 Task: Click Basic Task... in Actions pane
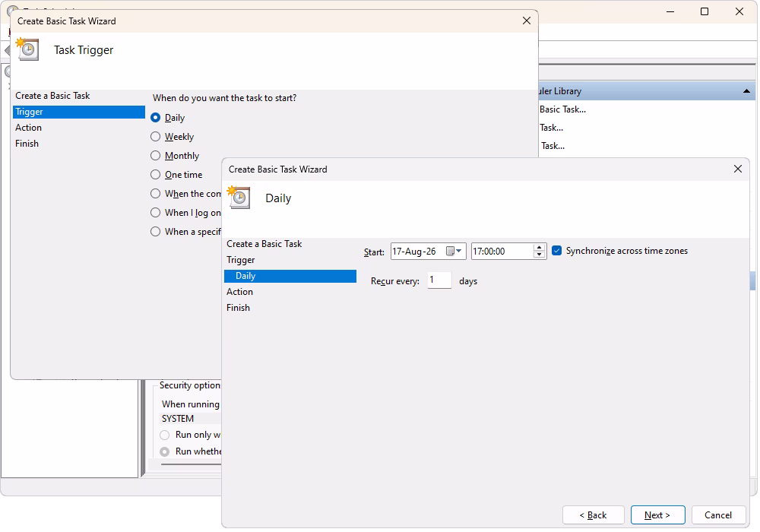[x=562, y=109]
